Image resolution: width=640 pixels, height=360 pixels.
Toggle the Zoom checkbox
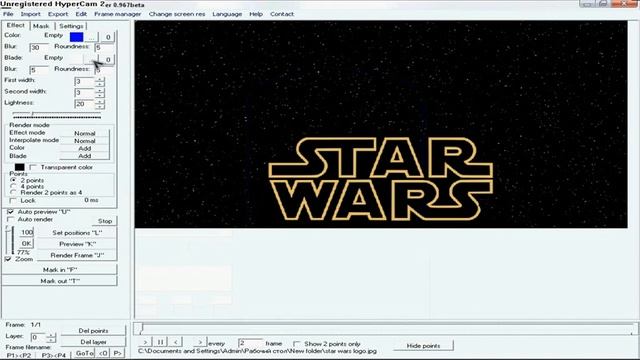[8, 259]
